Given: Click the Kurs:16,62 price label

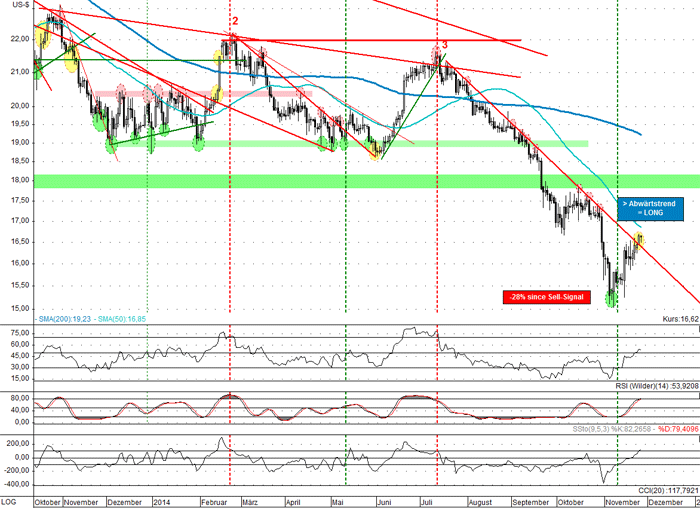Looking at the screenshot, I should [x=681, y=319].
